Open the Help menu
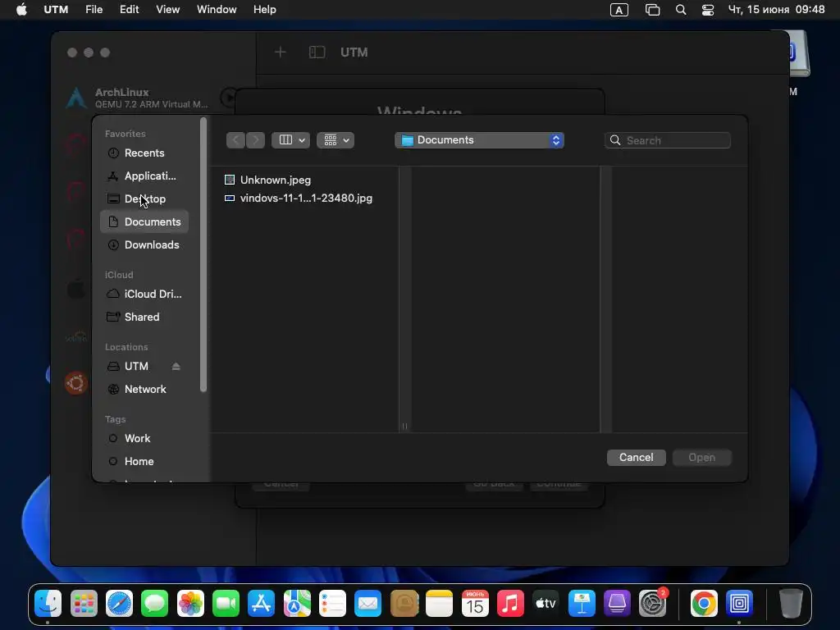This screenshot has height=630, width=840. (x=265, y=10)
